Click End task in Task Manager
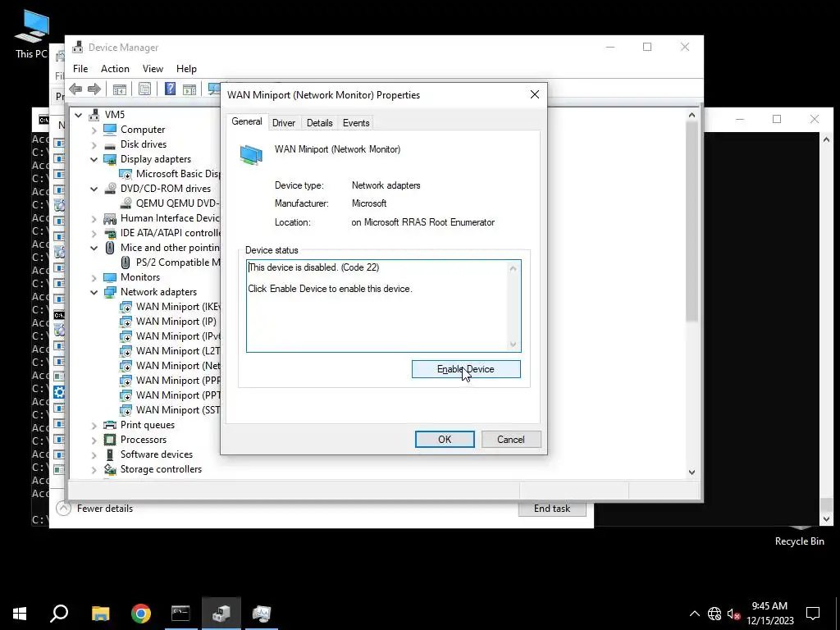The height and width of the screenshot is (630, 840). [552, 509]
